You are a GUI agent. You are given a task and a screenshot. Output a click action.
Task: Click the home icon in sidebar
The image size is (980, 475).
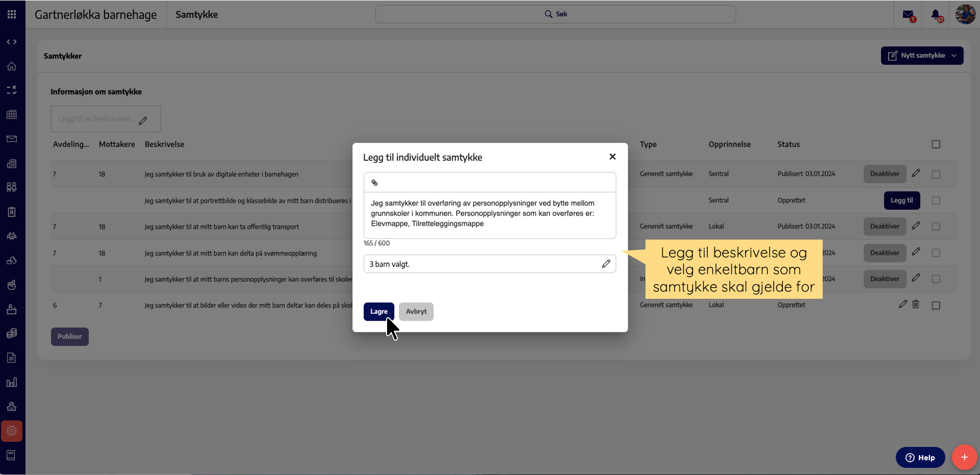12,66
